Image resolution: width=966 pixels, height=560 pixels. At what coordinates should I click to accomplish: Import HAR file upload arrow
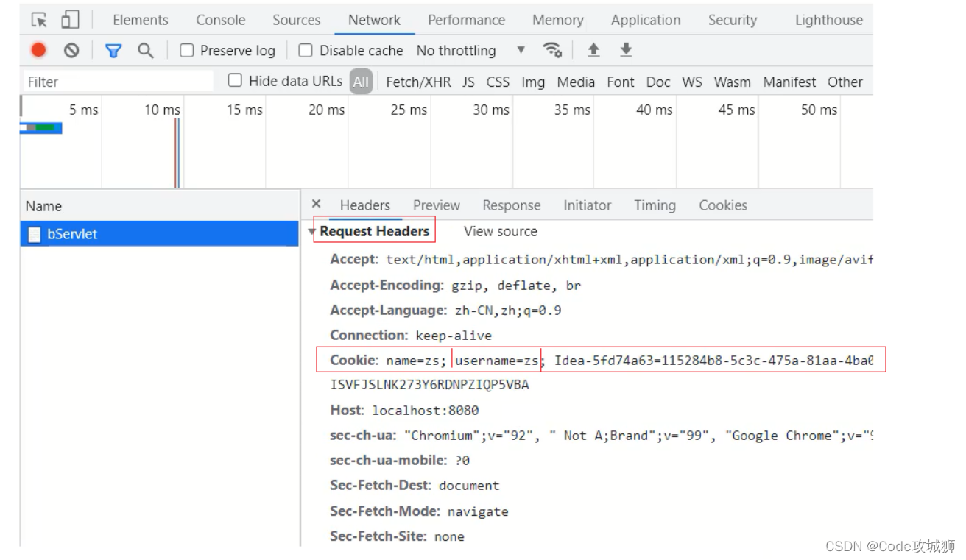pyautogui.click(x=593, y=50)
